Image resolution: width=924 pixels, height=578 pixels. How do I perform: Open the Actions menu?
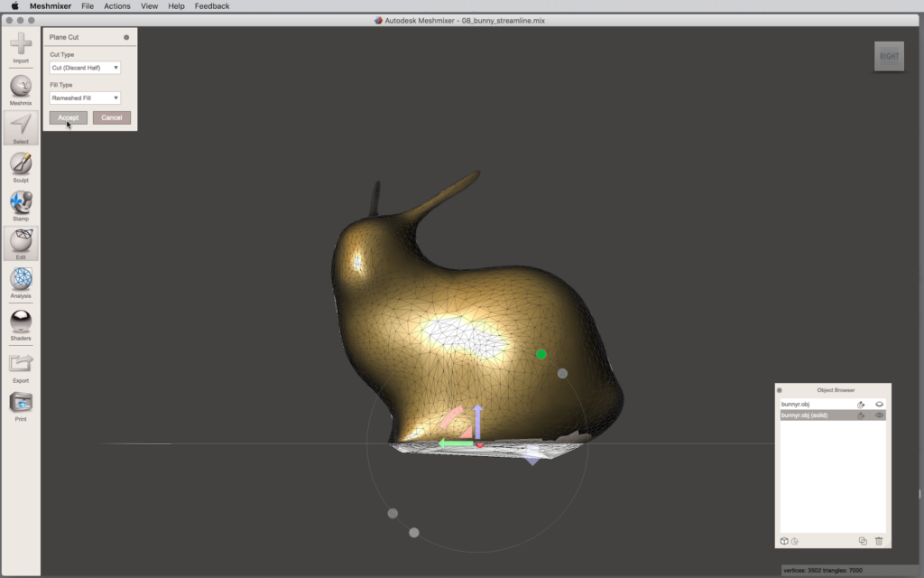116,6
